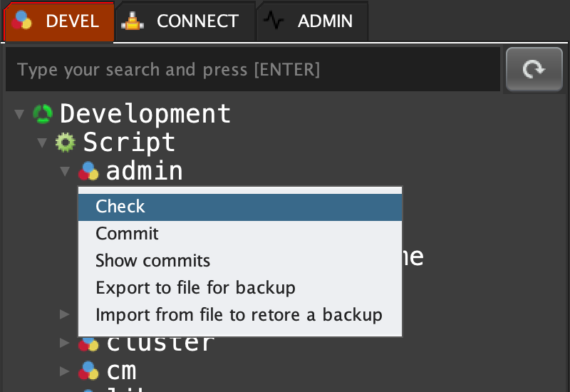Collapse the Development tree node
Screen dimensions: 570x392
[x=19, y=114]
